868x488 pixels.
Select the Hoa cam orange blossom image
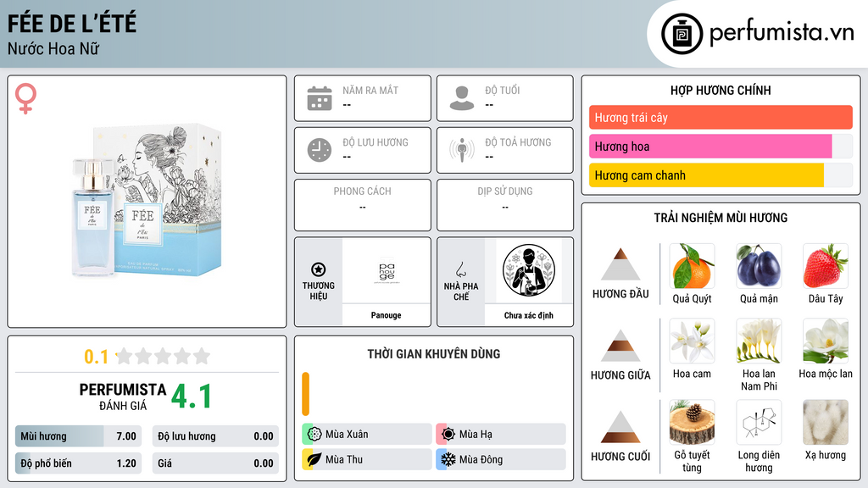click(x=692, y=341)
